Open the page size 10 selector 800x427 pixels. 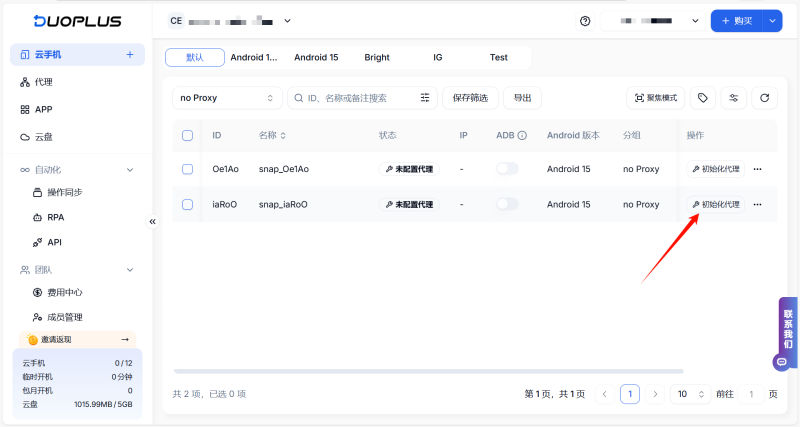coord(688,394)
